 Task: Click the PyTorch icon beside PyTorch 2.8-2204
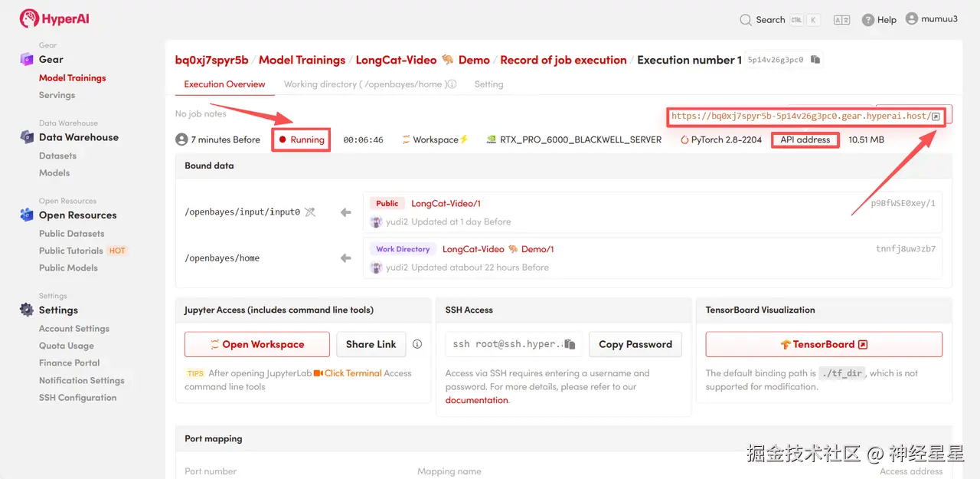pyautogui.click(x=684, y=139)
